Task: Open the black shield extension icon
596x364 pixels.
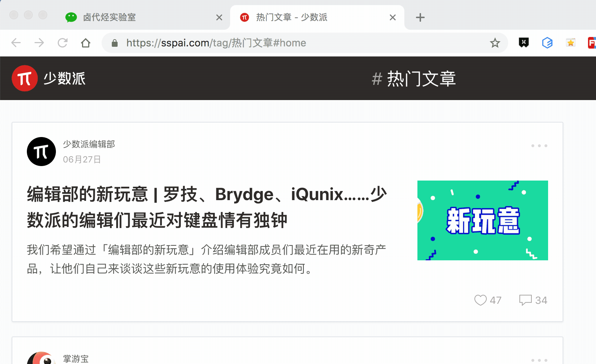Action: click(x=524, y=43)
